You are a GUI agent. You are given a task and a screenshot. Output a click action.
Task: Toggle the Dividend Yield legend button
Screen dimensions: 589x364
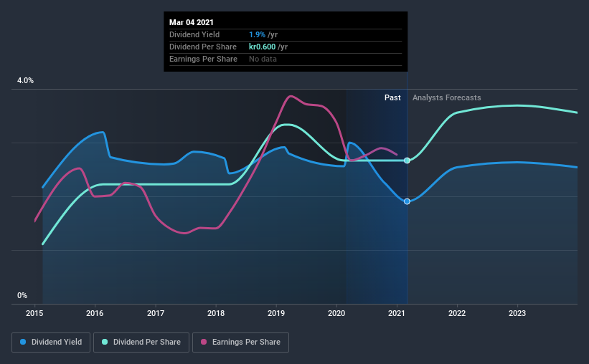pos(51,343)
